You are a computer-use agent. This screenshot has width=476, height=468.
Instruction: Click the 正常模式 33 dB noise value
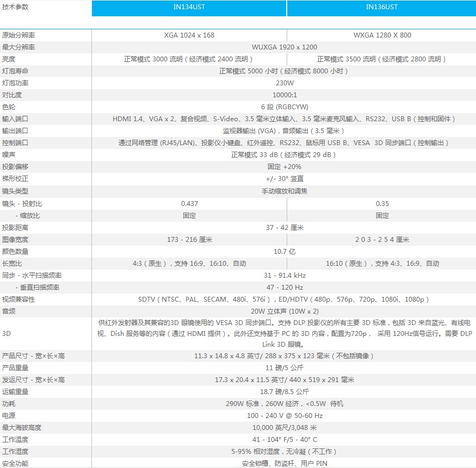(283, 155)
